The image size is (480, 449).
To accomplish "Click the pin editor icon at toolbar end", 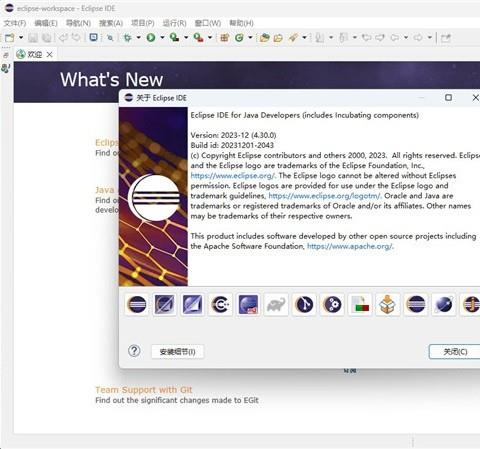I will [446, 38].
